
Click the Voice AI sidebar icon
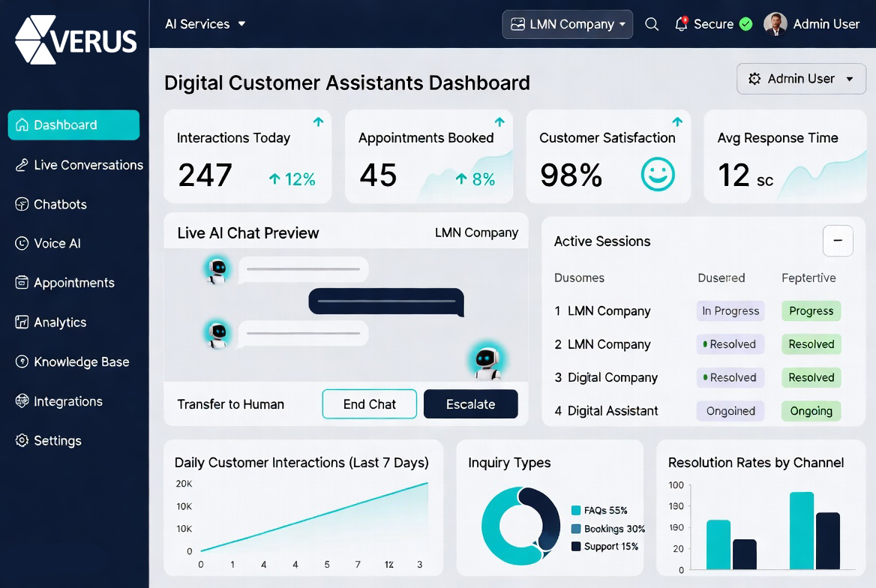pos(22,243)
